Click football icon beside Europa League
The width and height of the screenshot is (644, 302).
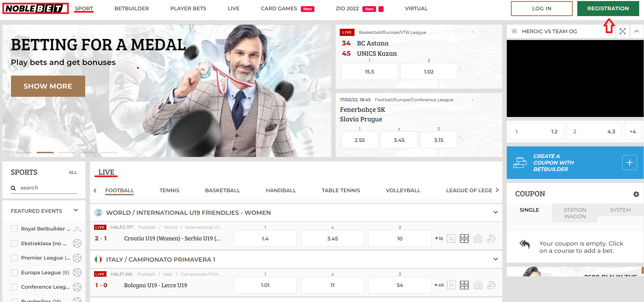point(77,272)
